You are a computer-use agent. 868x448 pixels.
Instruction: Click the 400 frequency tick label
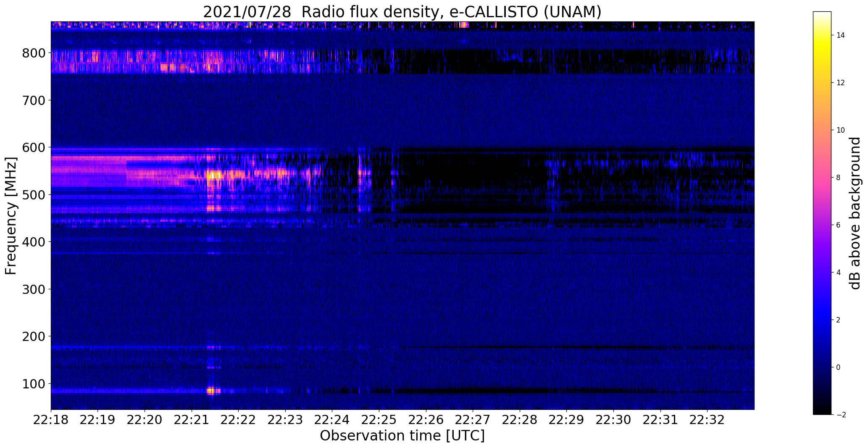coord(34,242)
